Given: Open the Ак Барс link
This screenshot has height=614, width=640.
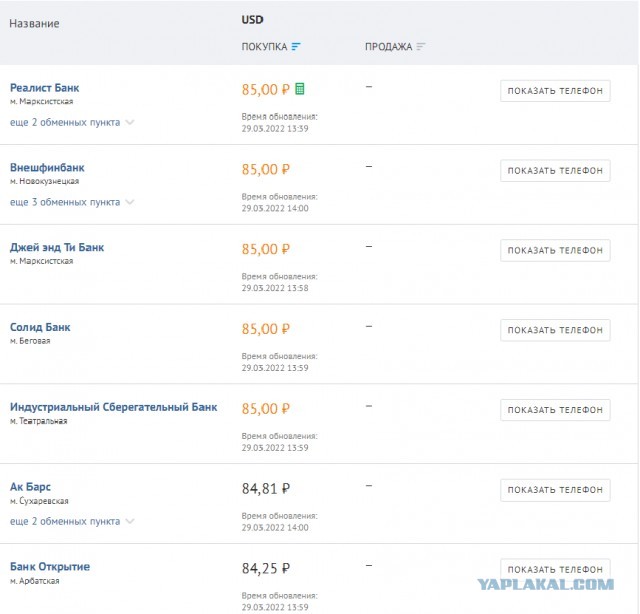Looking at the screenshot, I should click(x=30, y=487).
